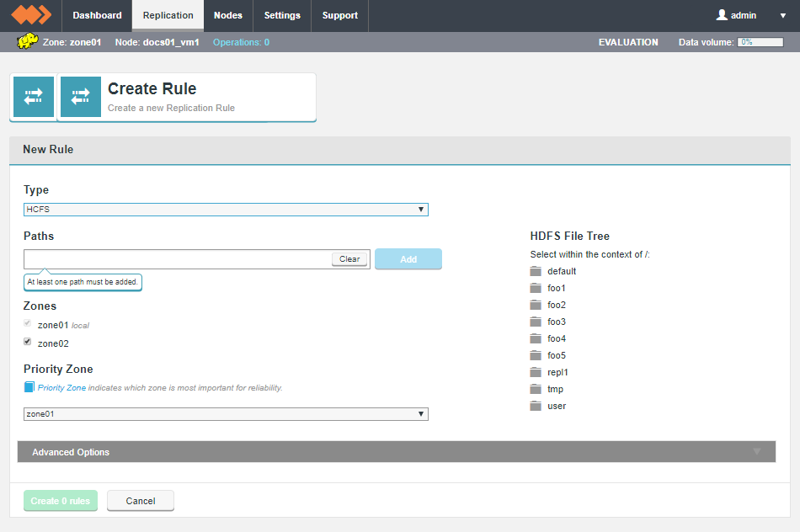This screenshot has width=800, height=532.
Task: Click the EVALUATION label
Action: (x=628, y=42)
